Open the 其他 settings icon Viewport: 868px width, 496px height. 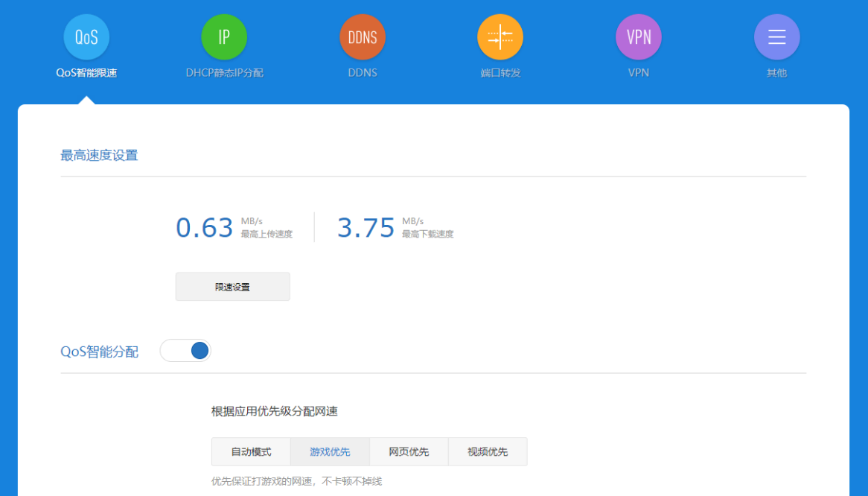[776, 36]
